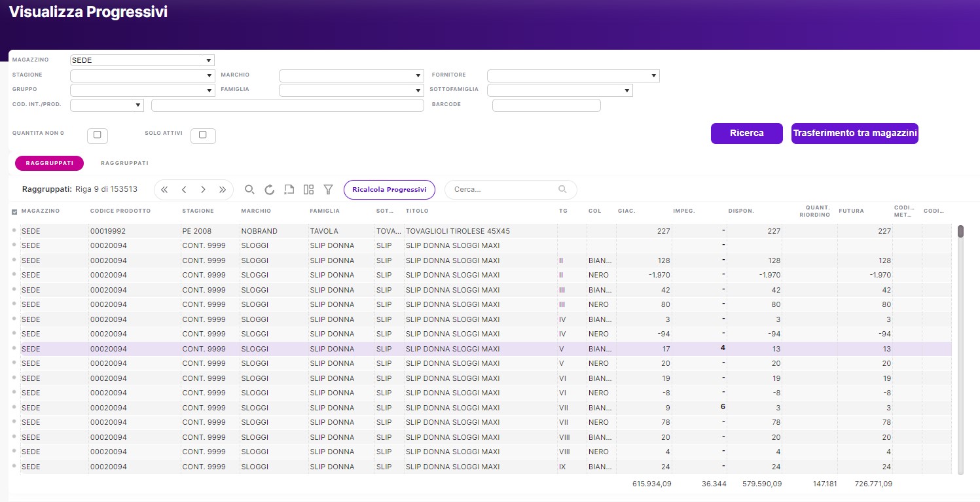Enable the Quantita non 0 checkbox

tap(97, 135)
